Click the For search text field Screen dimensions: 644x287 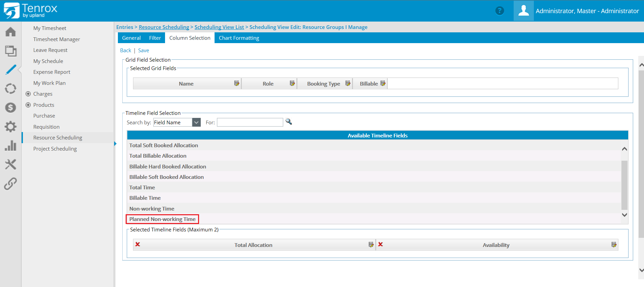click(x=250, y=122)
